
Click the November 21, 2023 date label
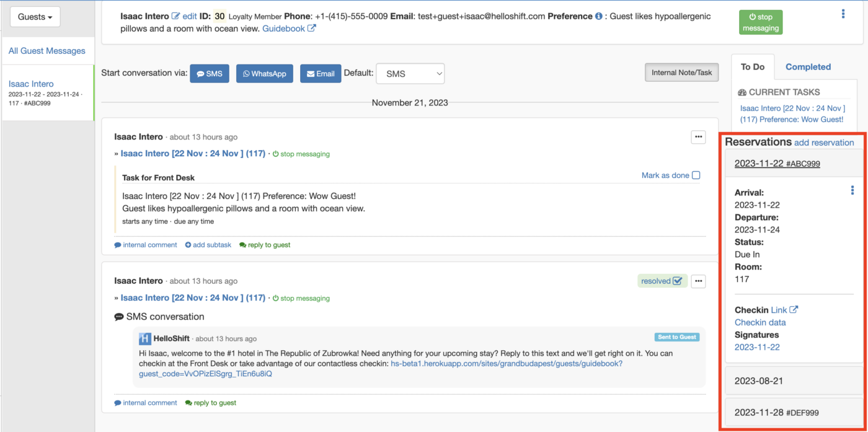pos(410,103)
